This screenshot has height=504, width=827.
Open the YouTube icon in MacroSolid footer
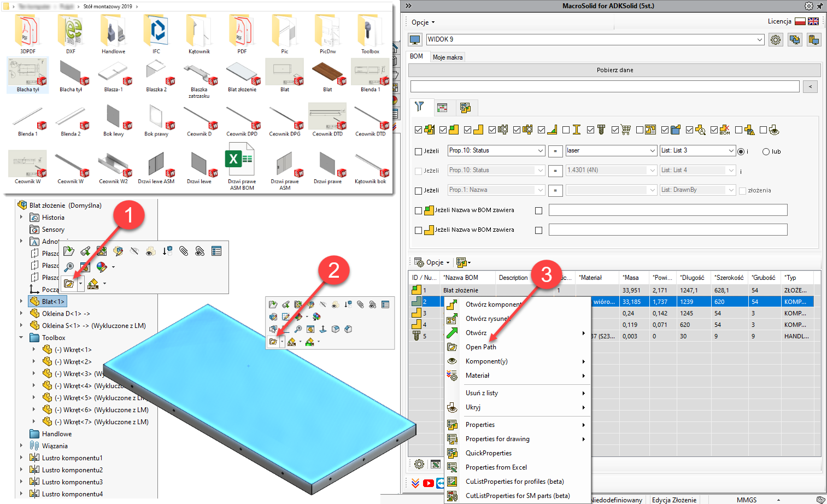[x=428, y=483]
